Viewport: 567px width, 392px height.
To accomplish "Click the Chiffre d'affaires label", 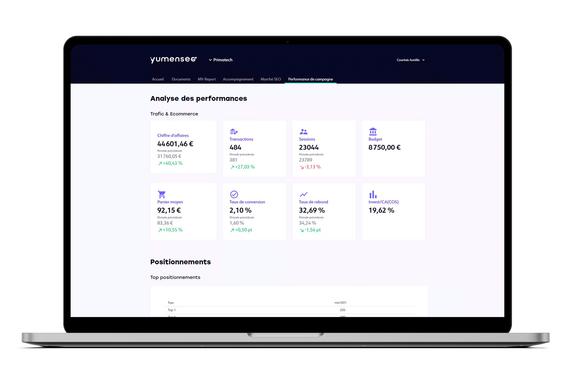I will [x=173, y=135].
